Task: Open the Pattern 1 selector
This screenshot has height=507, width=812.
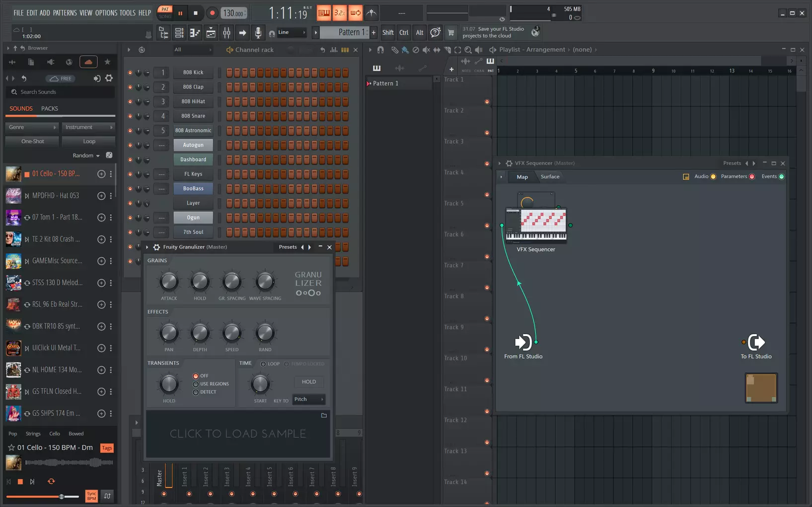Action: [x=344, y=32]
